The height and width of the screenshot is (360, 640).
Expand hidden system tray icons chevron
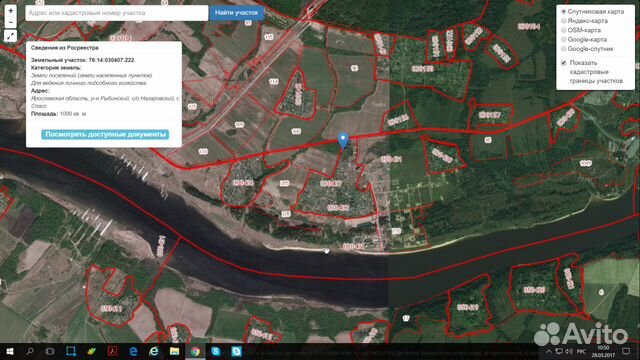(x=549, y=351)
